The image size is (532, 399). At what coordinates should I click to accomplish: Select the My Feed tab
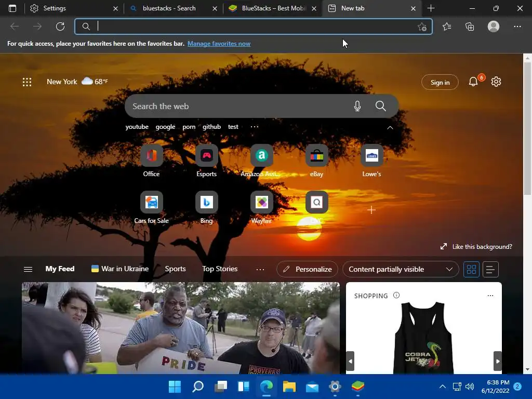(x=60, y=269)
